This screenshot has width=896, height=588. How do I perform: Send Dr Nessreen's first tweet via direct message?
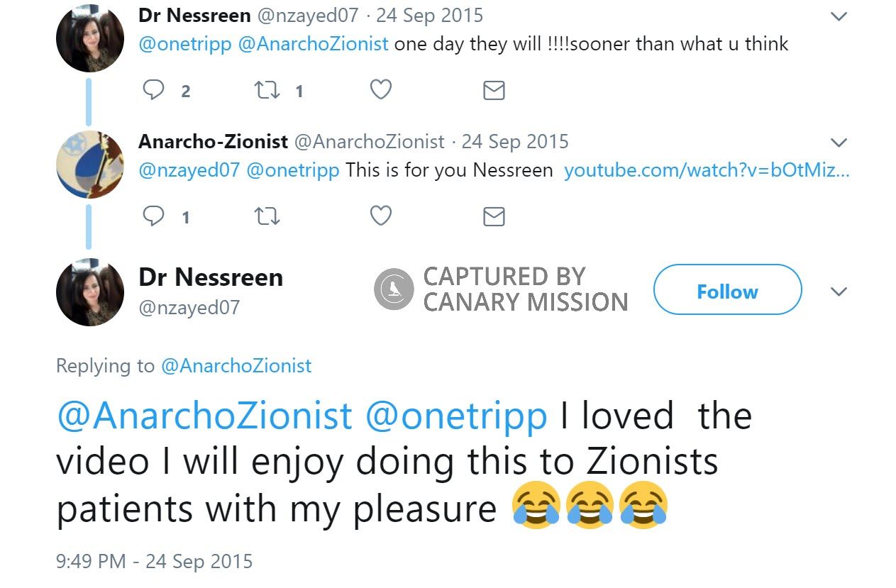(x=494, y=90)
